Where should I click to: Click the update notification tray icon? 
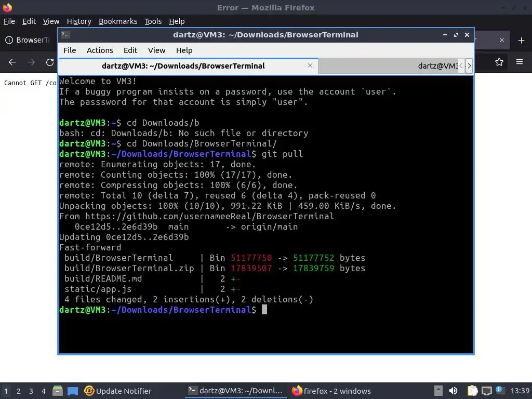click(500, 390)
